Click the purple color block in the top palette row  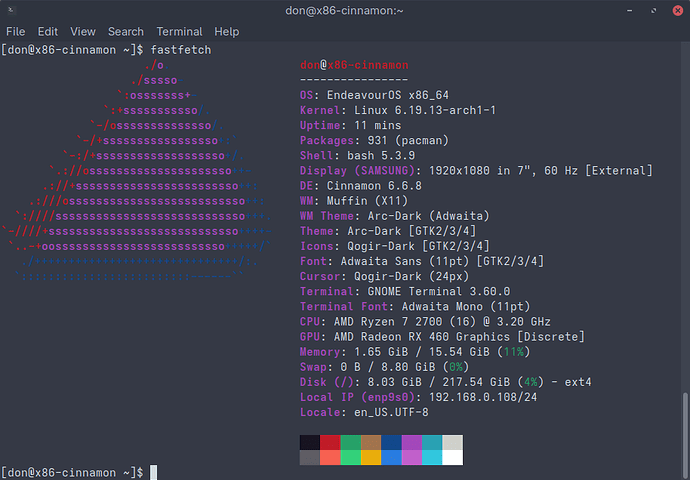click(412, 443)
